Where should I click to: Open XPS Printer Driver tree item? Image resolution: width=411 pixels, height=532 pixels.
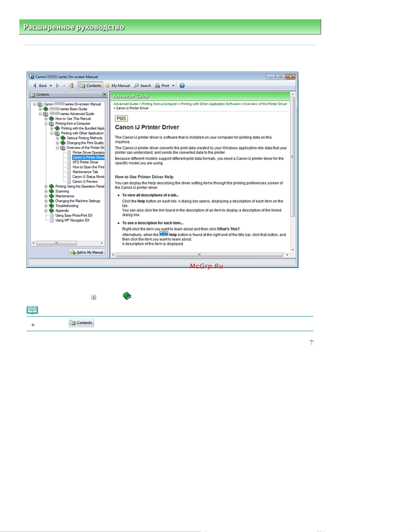(85, 162)
